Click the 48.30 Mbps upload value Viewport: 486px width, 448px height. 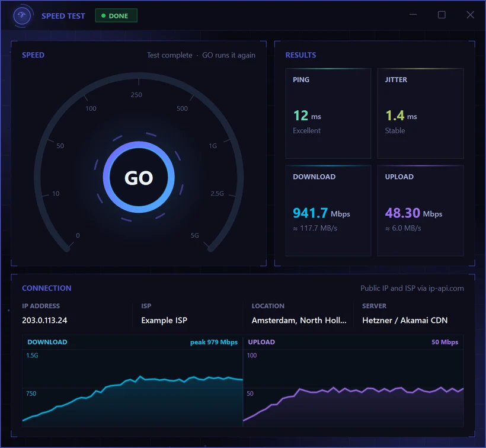click(x=414, y=213)
